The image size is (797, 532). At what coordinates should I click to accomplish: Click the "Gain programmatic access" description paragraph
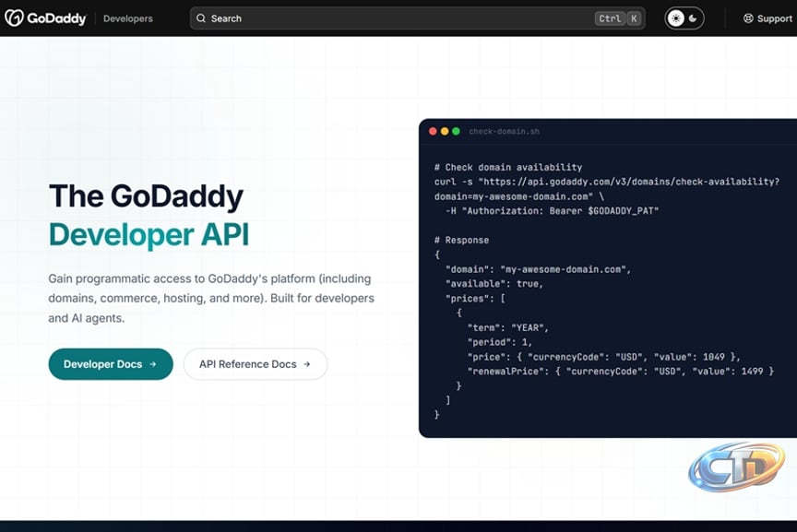211,298
